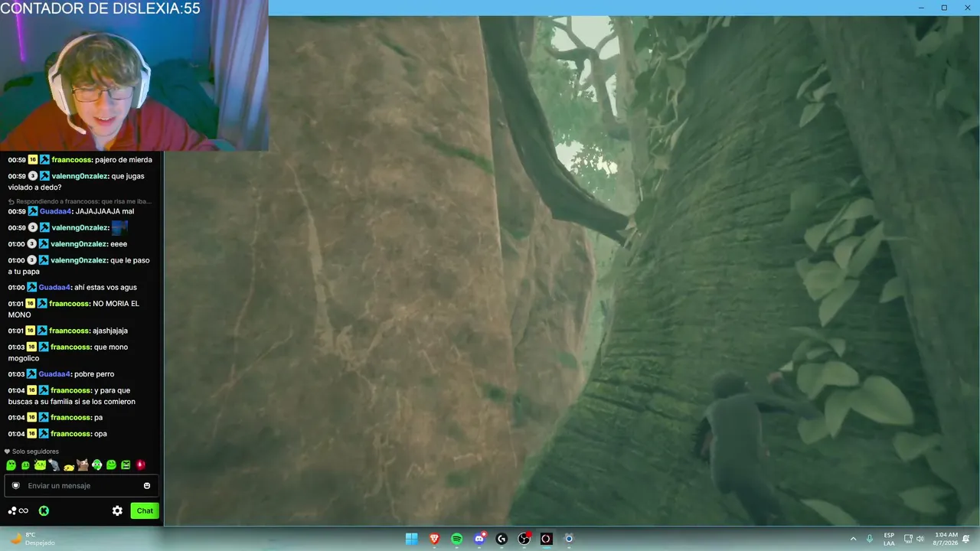The width and height of the screenshot is (980, 551).
Task: Click the green Chat button
Action: 145,510
